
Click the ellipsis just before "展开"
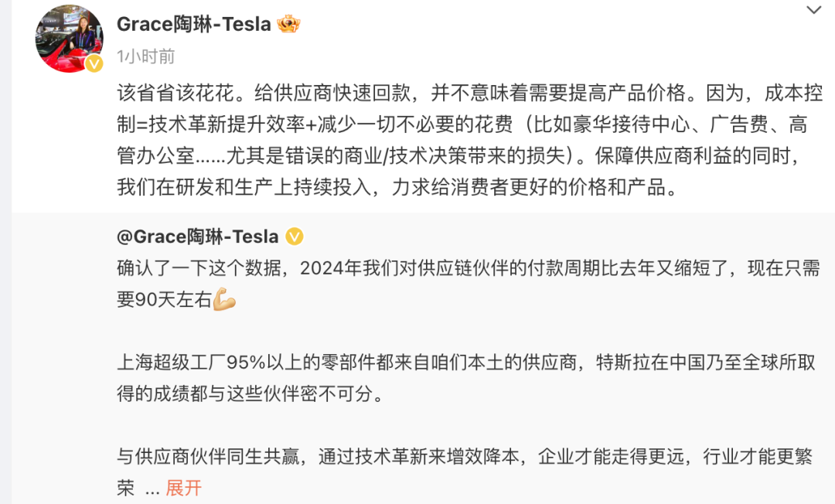[152, 491]
